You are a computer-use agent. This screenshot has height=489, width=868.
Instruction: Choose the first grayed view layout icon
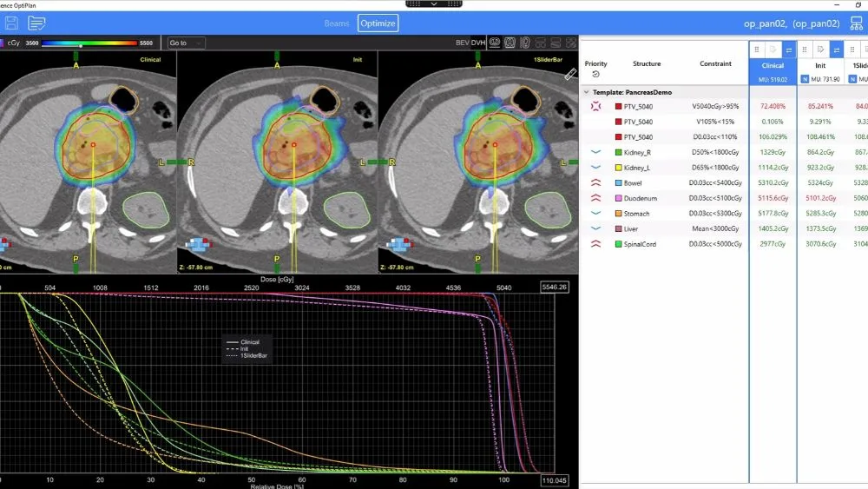(541, 43)
